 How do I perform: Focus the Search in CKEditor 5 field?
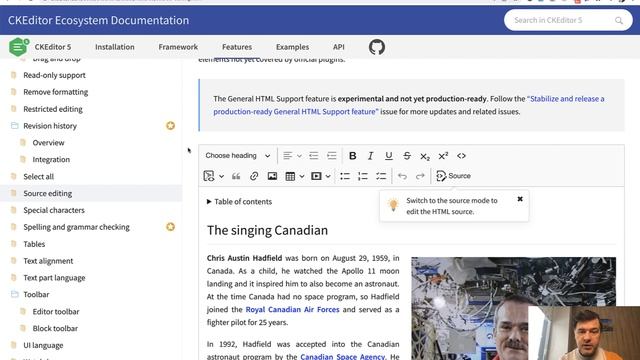[x=568, y=20]
